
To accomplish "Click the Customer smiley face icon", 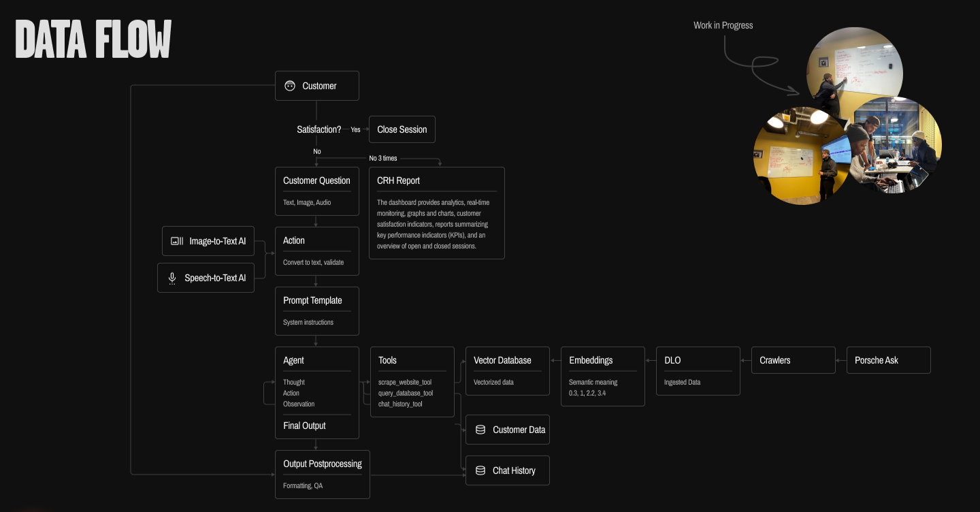I will (x=289, y=85).
